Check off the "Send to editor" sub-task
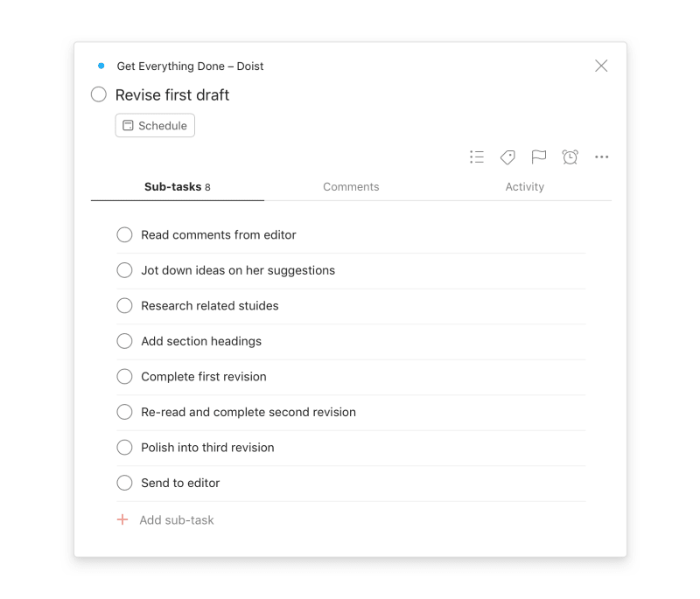Image resolution: width=700 pixels, height=599 pixels. coord(124,483)
